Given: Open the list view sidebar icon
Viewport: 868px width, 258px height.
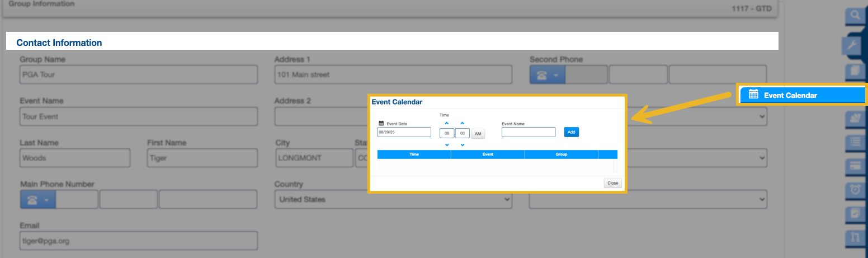Looking at the screenshot, I should click(x=855, y=142).
